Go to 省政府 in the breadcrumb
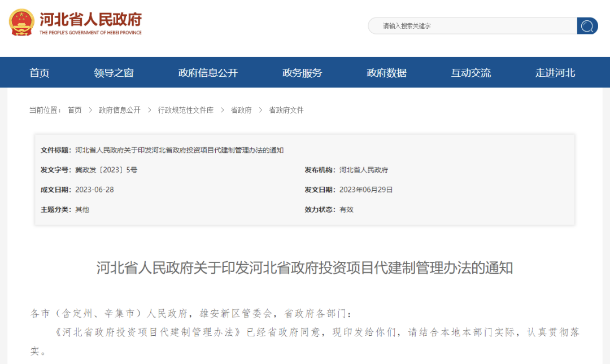This screenshot has width=610, height=364. coord(241,111)
